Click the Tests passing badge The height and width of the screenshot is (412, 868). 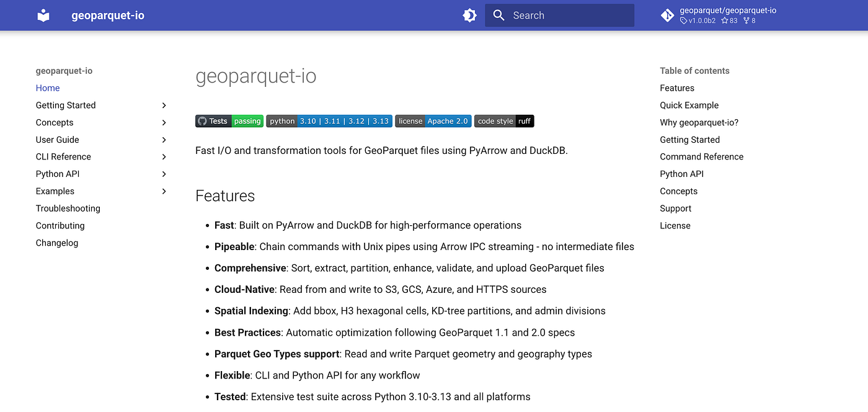click(x=229, y=121)
